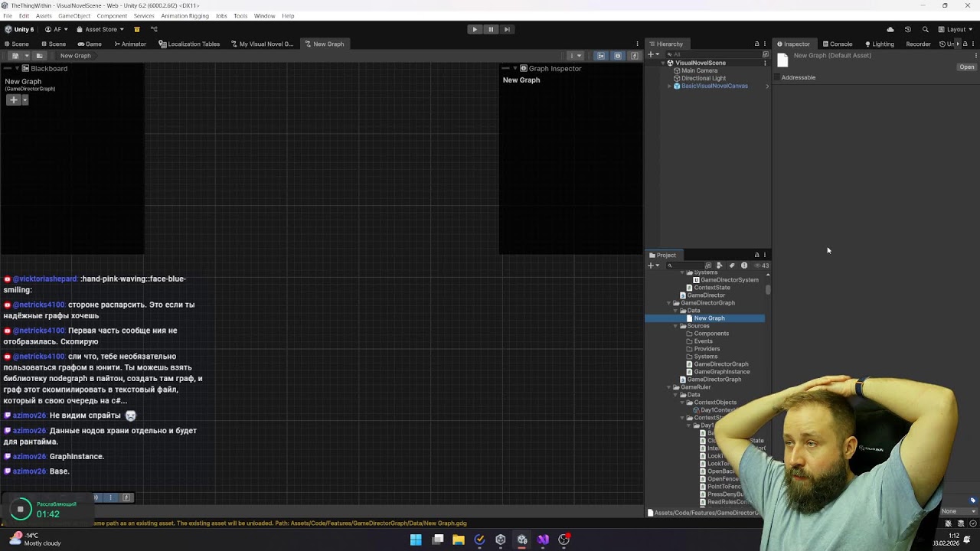Lock the Inspector panel
The image size is (980, 551).
point(965,44)
